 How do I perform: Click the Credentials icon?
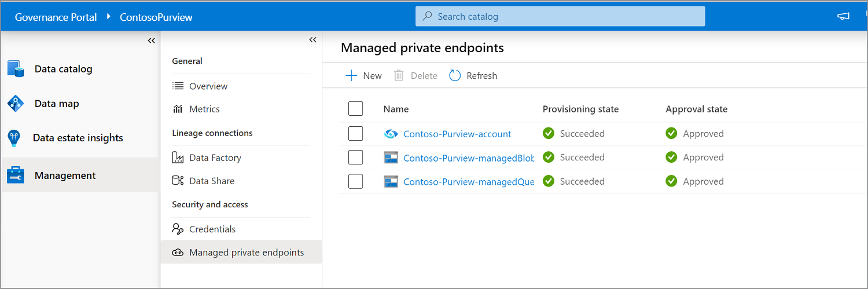coord(178,229)
